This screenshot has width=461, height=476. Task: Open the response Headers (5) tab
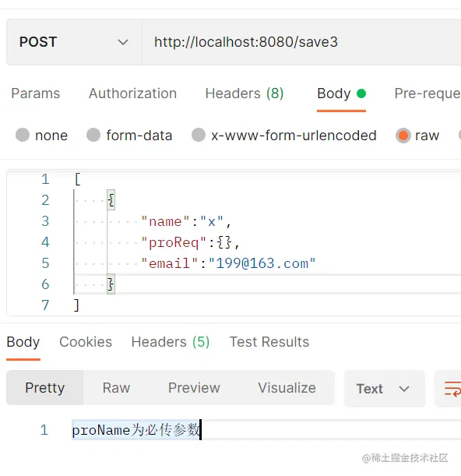pos(171,342)
